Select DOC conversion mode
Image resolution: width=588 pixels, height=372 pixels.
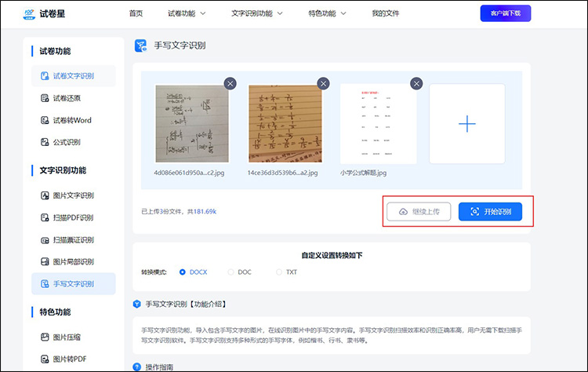[230, 272]
